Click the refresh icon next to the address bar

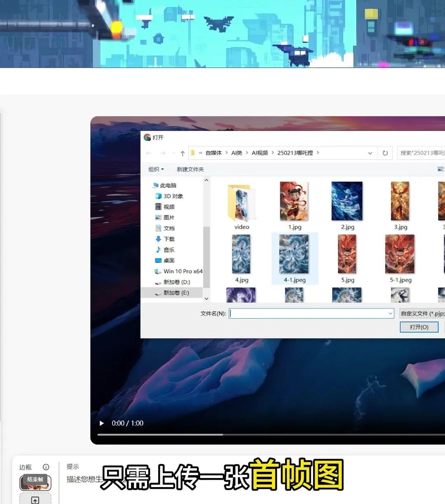(385, 153)
